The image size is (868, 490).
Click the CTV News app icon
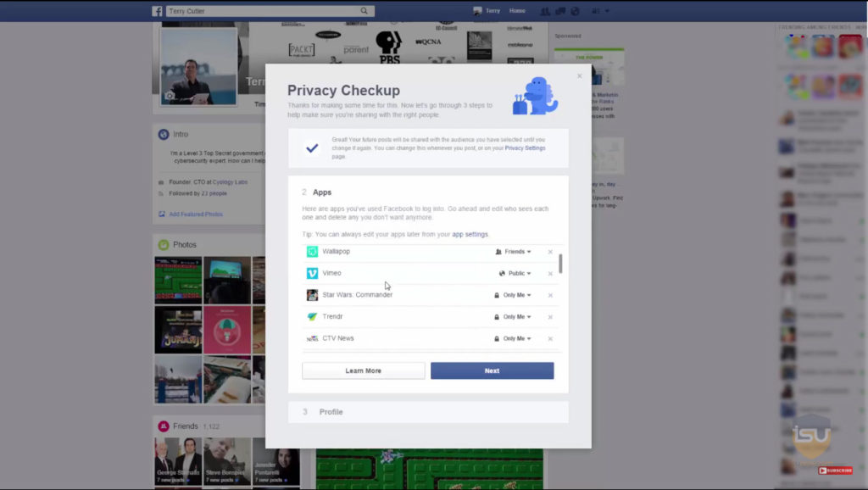pos(312,338)
